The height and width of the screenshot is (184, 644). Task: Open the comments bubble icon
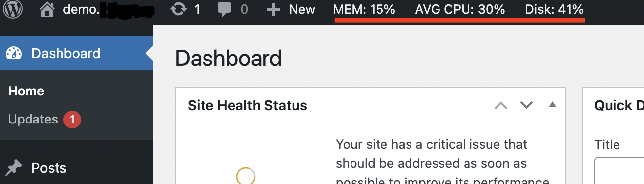point(224,10)
